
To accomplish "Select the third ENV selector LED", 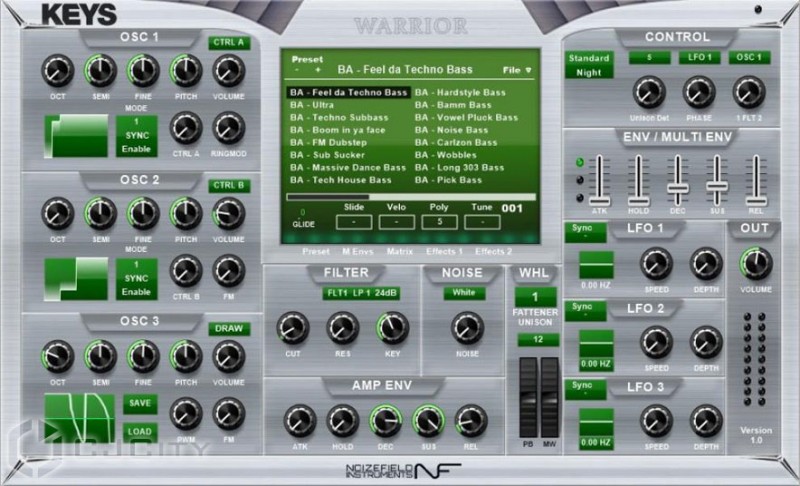I will pyautogui.click(x=580, y=198).
